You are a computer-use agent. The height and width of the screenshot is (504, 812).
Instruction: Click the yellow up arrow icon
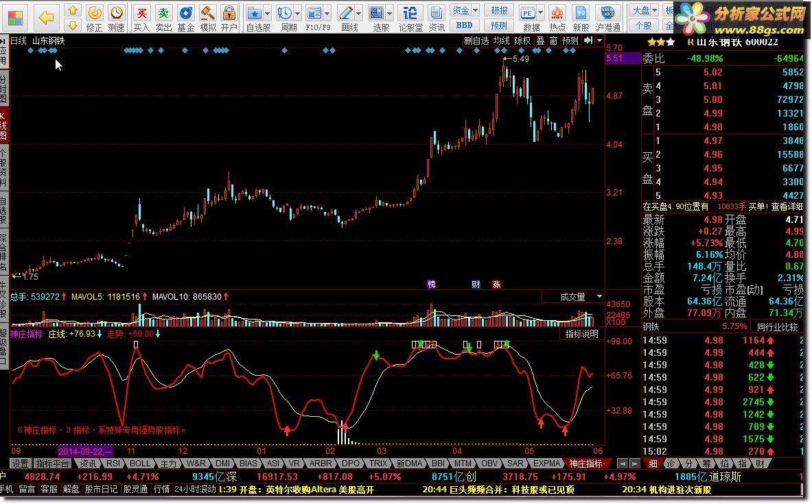coord(73,10)
